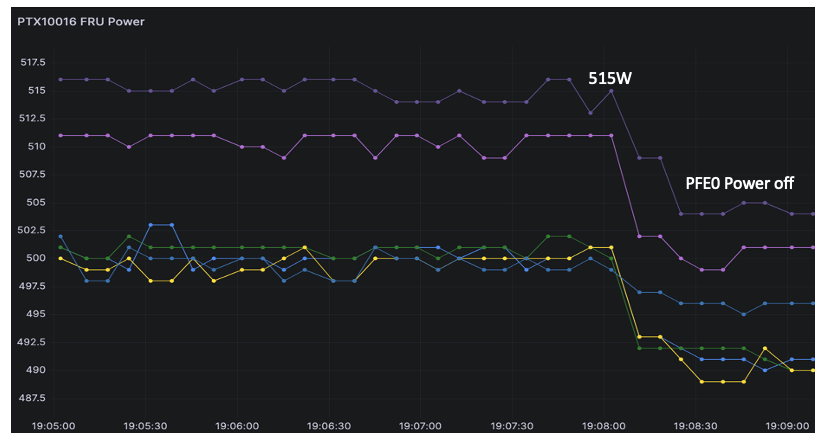
Task: Select blue series low point at 495 after 19:08:30
Action: coord(744,314)
